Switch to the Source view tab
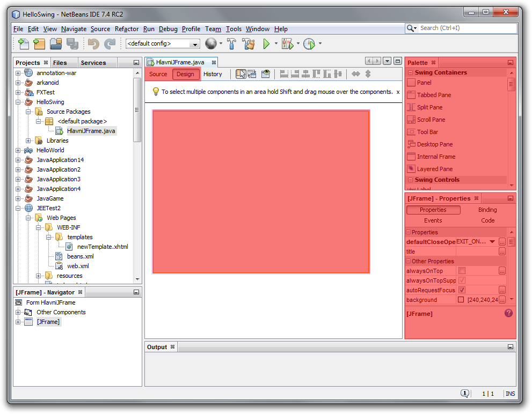 [x=157, y=73]
